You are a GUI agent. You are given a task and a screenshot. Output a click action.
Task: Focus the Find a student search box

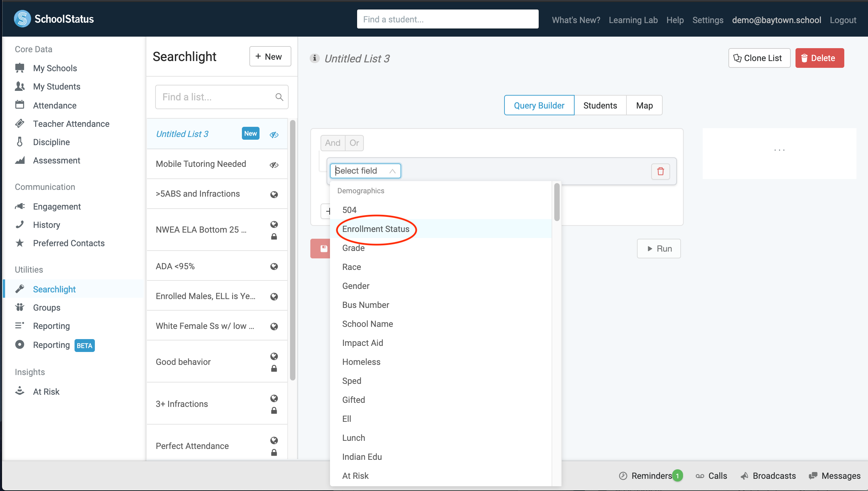[x=448, y=19]
